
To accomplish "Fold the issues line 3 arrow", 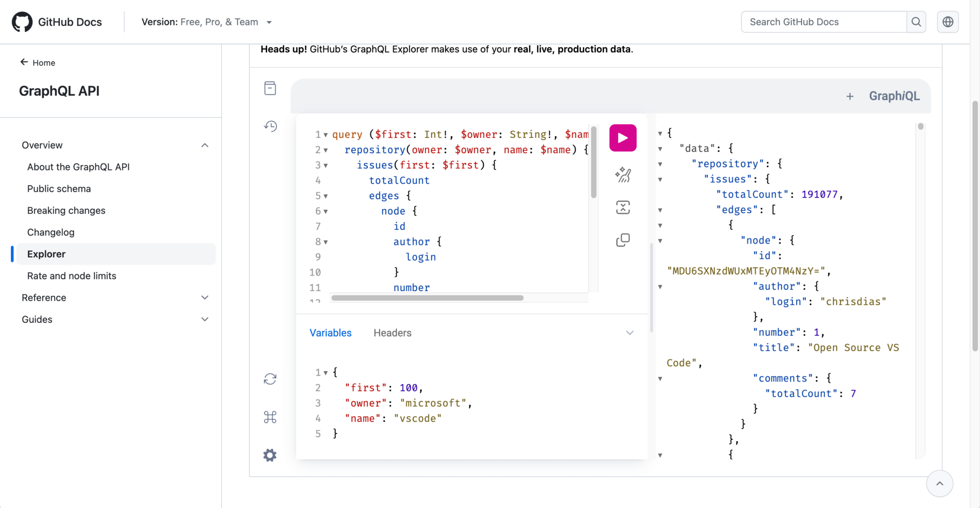I will coord(325,166).
